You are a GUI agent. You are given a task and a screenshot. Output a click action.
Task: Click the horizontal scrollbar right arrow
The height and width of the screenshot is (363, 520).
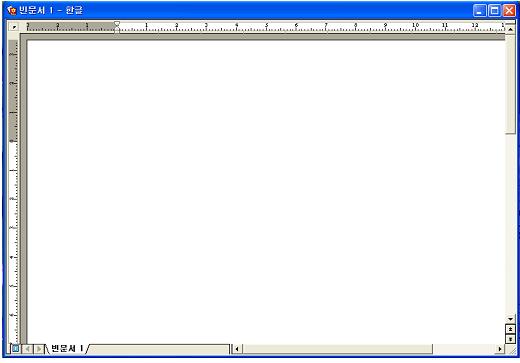click(x=500, y=349)
